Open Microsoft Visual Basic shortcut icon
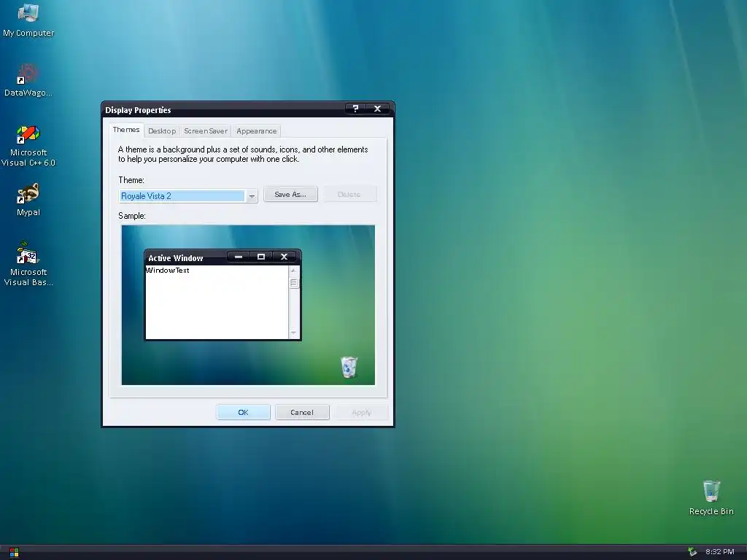Screen dimensions: 747x560 pyautogui.click(x=28, y=264)
